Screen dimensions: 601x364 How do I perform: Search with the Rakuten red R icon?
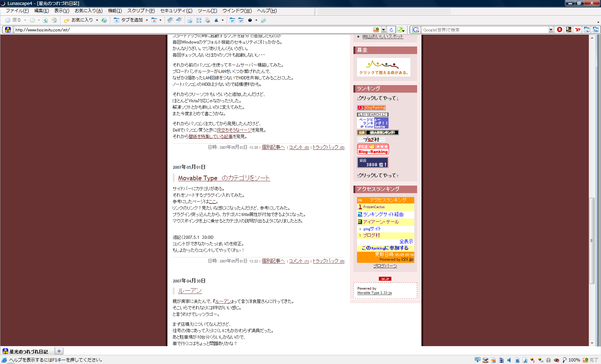tap(560, 30)
